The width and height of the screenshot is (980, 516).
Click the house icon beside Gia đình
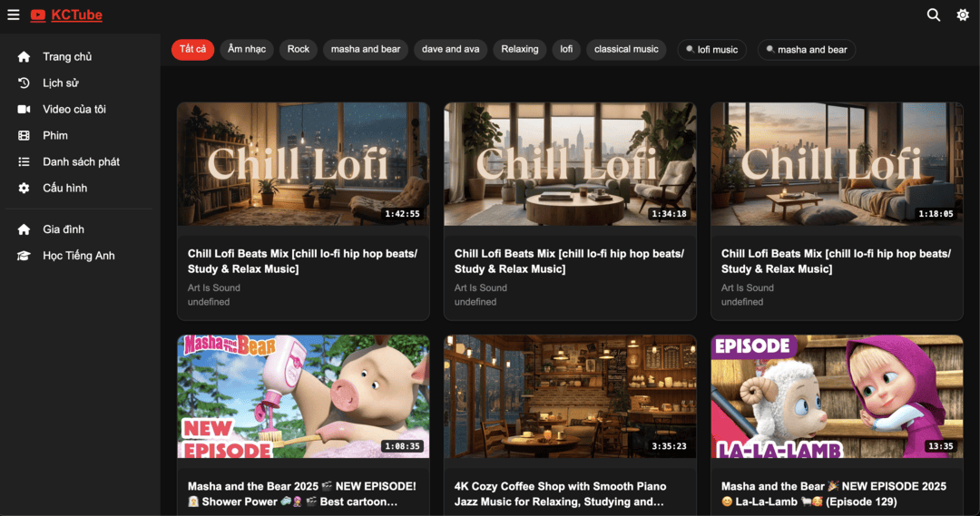pyautogui.click(x=24, y=229)
